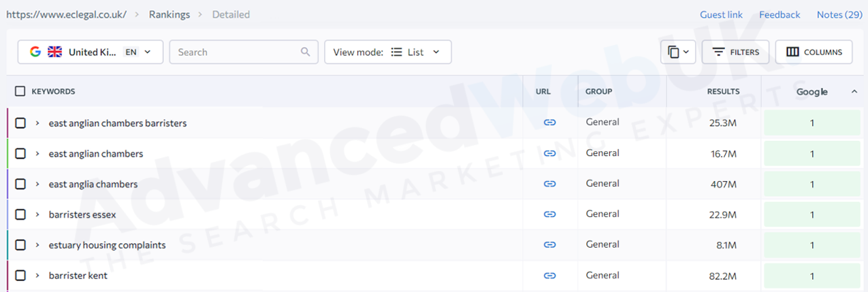Screen dimensions: 868x292
Task: Open the FILTERS button
Action: (x=735, y=52)
